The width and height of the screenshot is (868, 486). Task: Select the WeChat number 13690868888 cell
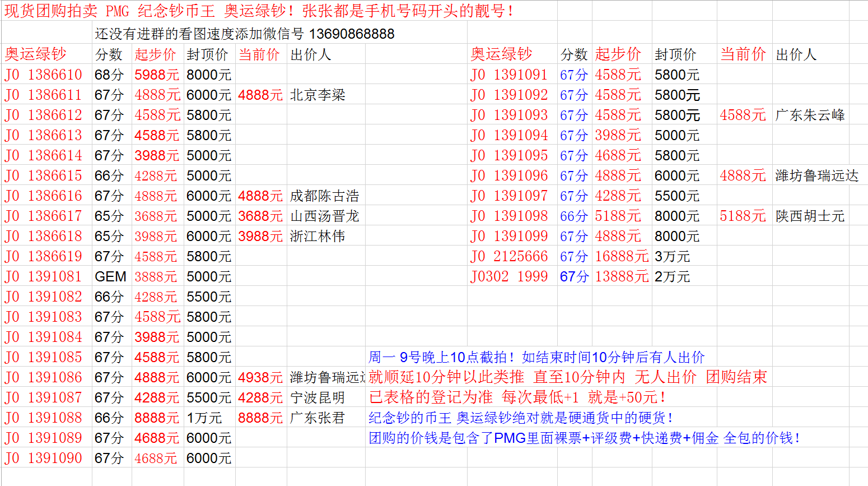tap(244, 34)
